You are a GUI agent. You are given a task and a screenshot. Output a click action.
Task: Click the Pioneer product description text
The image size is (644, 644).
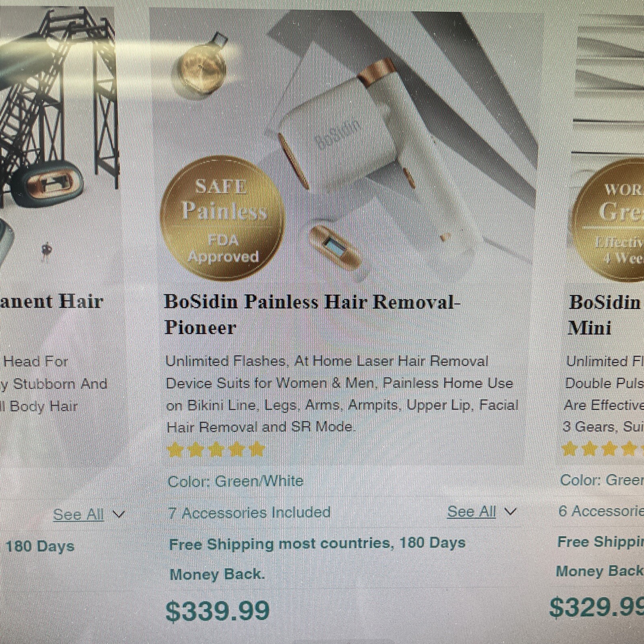[342, 394]
